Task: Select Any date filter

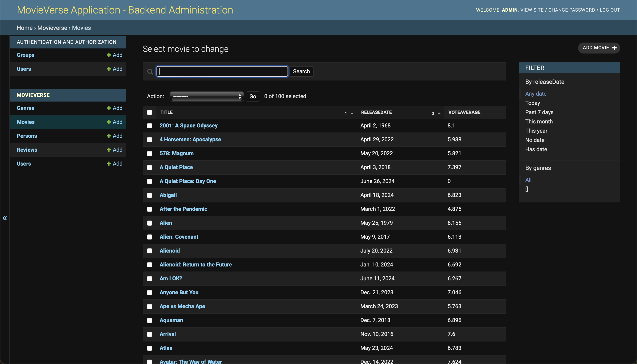Action: 536,94
